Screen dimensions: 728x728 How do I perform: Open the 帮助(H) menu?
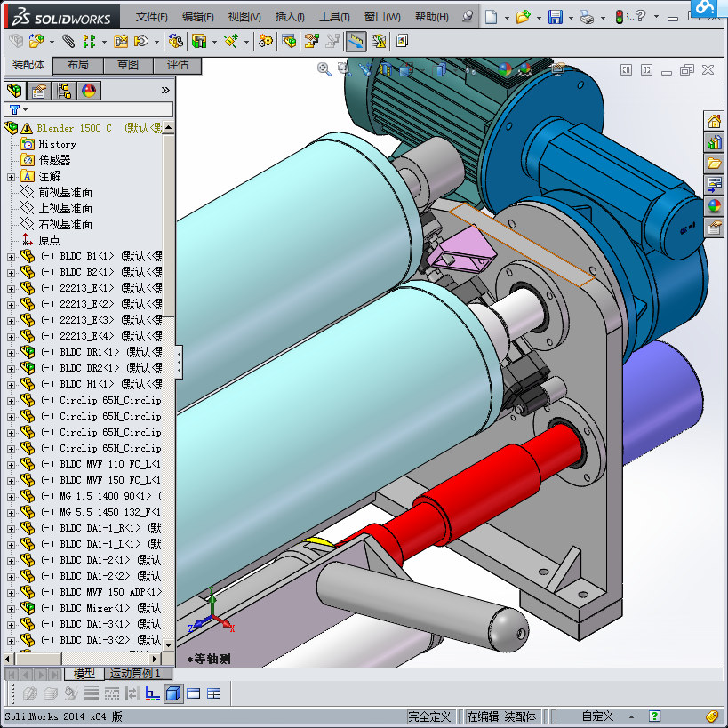(432, 17)
